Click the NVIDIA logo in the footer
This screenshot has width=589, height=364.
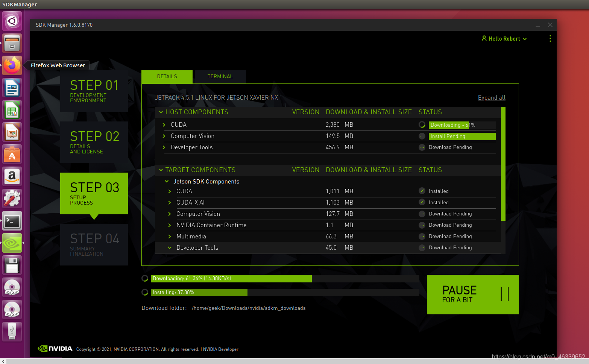(x=55, y=349)
